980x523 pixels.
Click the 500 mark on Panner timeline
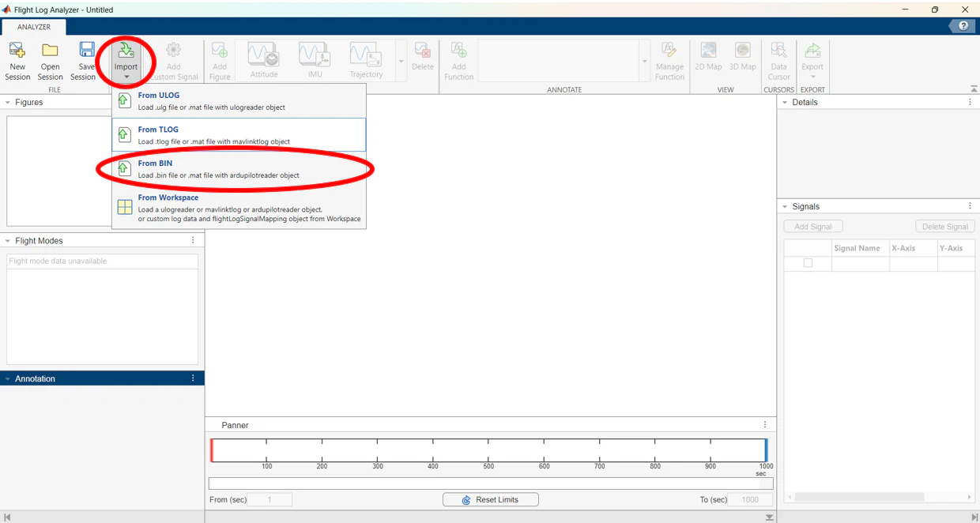pyautogui.click(x=488, y=466)
